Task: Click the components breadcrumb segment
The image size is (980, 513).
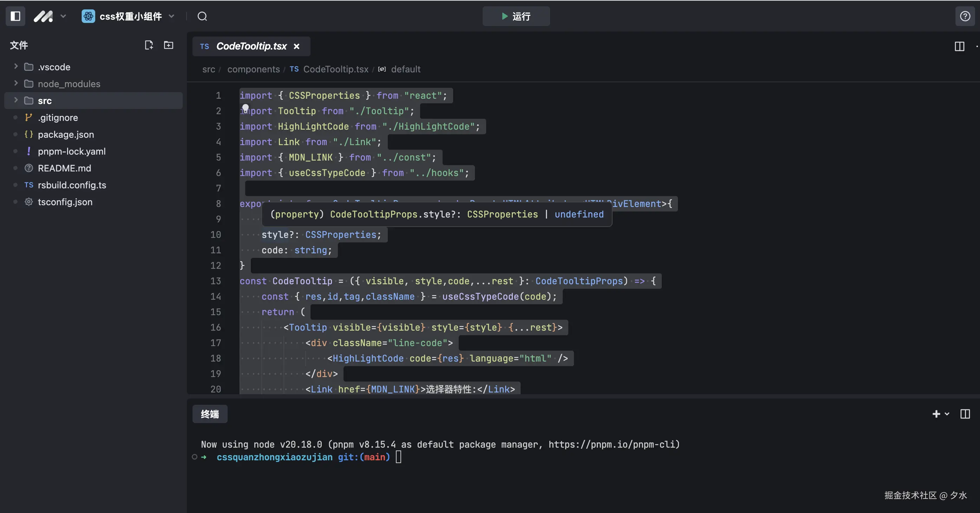Action: coord(253,69)
